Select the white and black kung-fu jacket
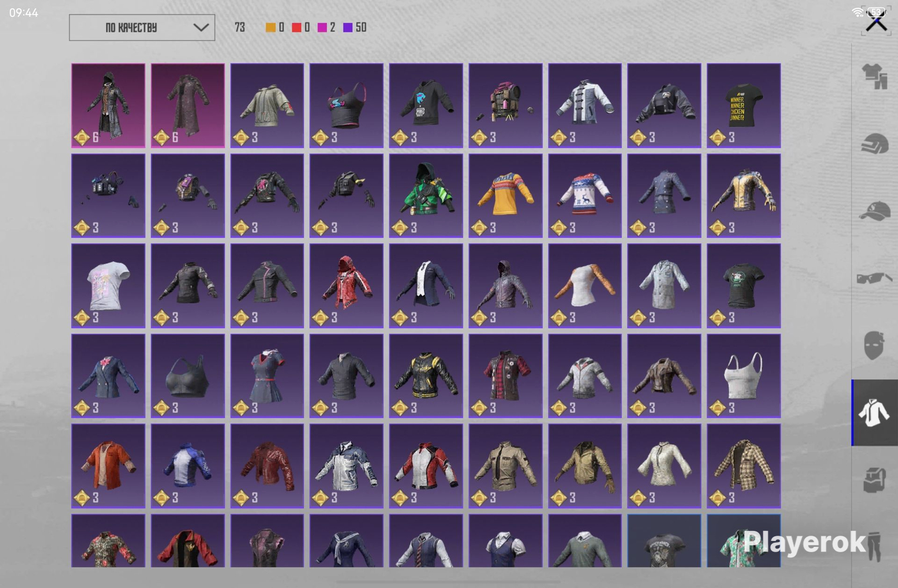The height and width of the screenshot is (588, 898). (x=585, y=106)
